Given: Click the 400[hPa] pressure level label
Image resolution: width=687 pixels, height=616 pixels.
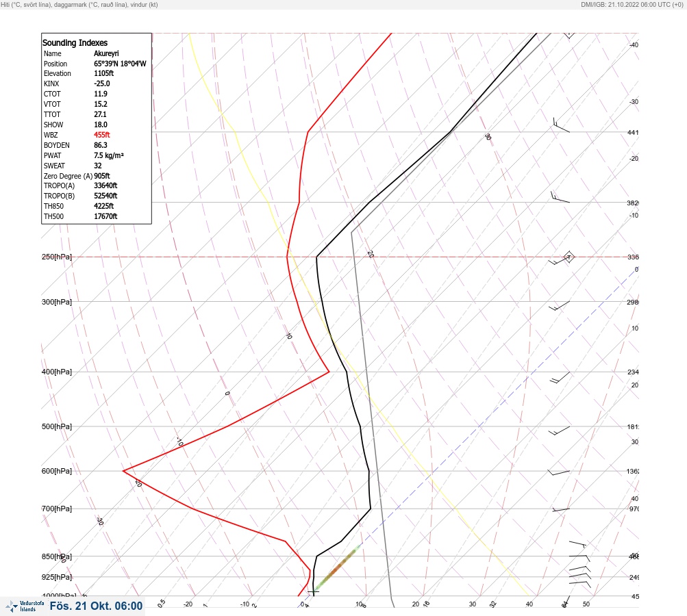Looking at the screenshot, I should click(57, 372).
